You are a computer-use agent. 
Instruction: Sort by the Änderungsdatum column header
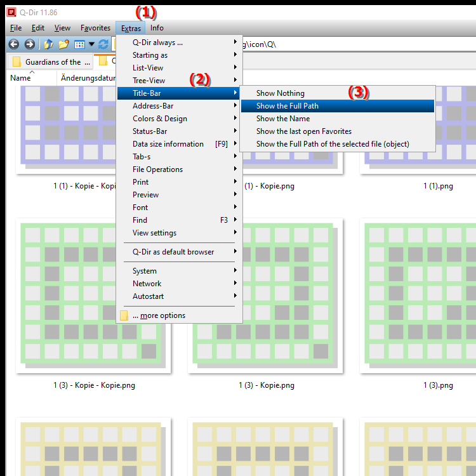[86, 78]
